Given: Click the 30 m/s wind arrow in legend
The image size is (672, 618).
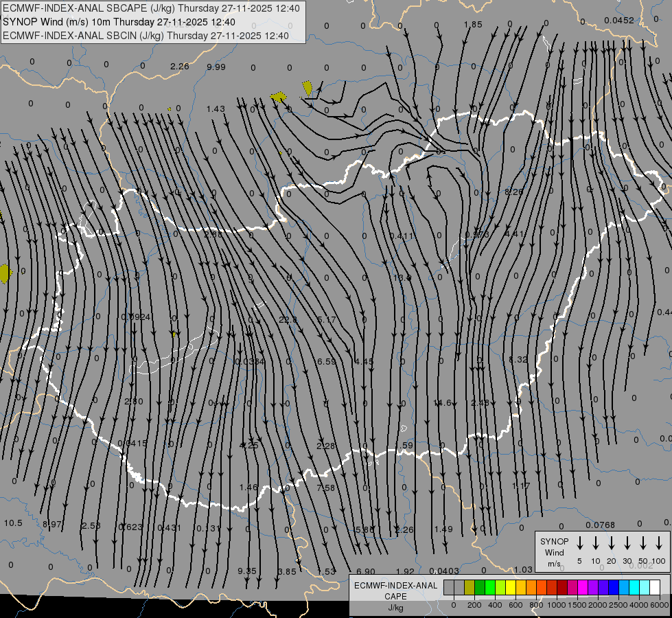Looking at the screenshot, I should (x=627, y=543).
